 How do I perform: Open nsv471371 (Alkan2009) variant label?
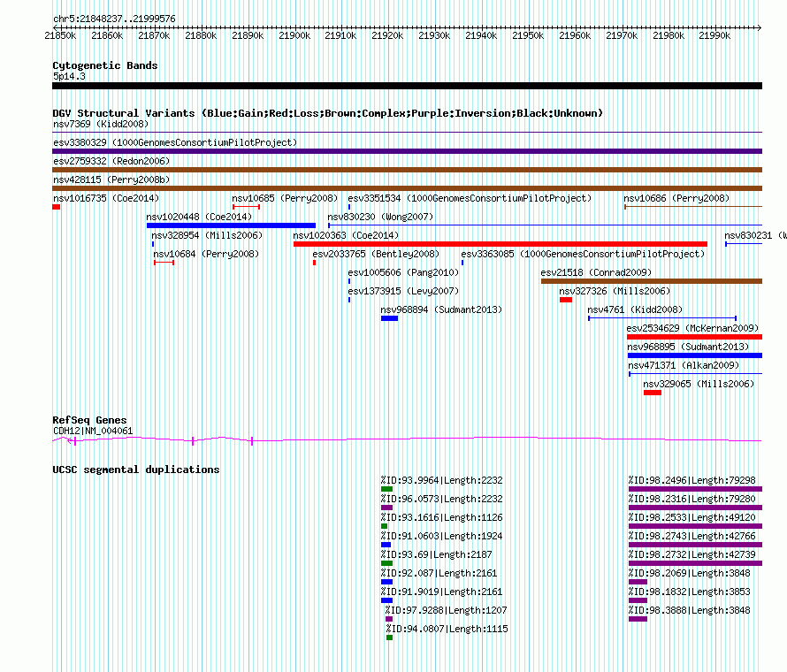(x=684, y=365)
